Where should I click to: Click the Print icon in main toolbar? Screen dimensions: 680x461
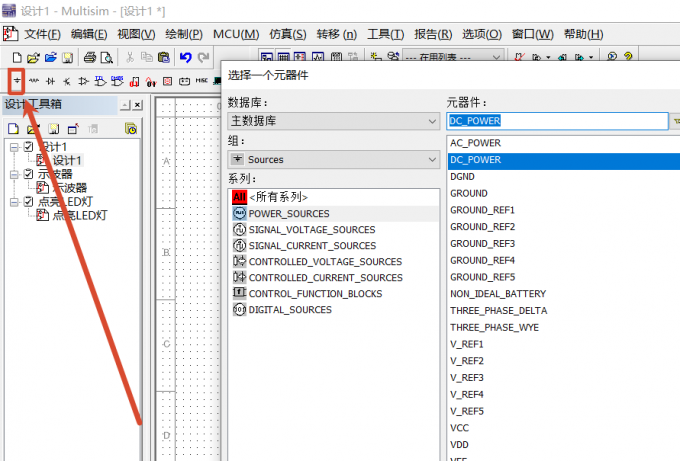(90, 57)
